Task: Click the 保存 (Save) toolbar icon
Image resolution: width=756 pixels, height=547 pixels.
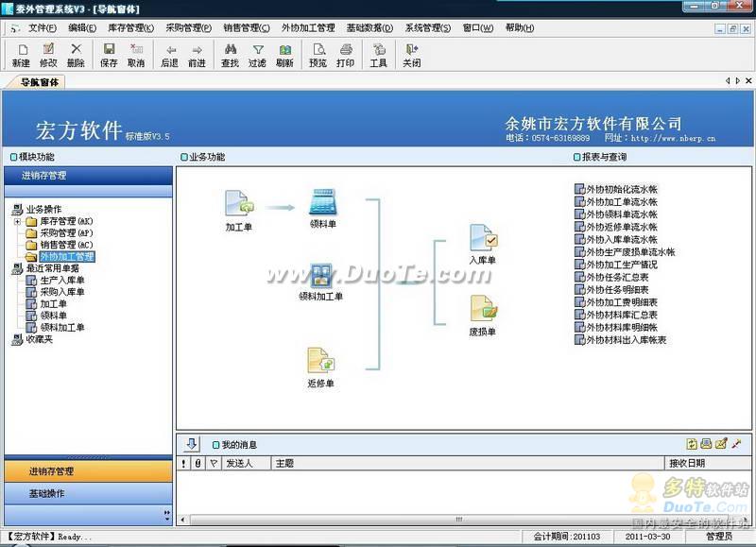Action: coord(109,55)
